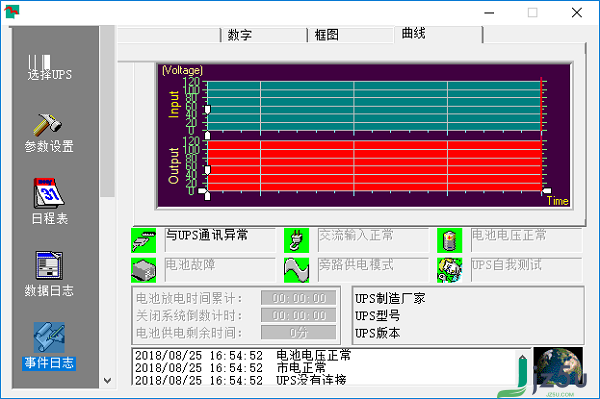Click the UPS communication cable status icon
This screenshot has height=399, width=600.
tap(143, 241)
